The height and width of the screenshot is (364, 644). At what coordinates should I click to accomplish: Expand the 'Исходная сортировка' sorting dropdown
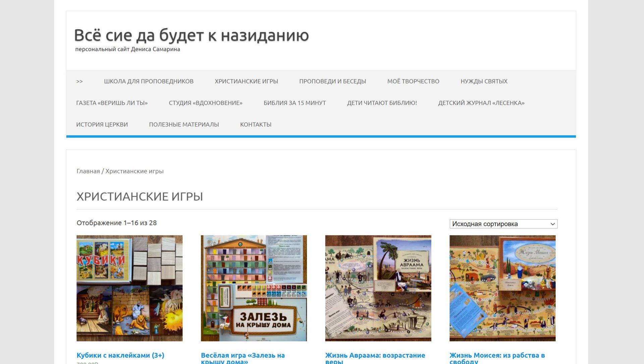point(503,224)
